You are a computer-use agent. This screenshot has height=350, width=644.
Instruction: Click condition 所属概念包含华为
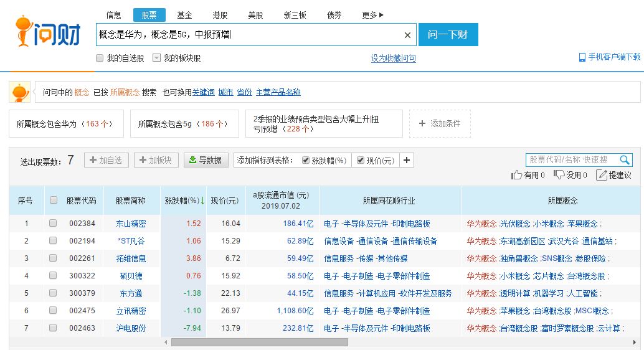click(x=66, y=124)
